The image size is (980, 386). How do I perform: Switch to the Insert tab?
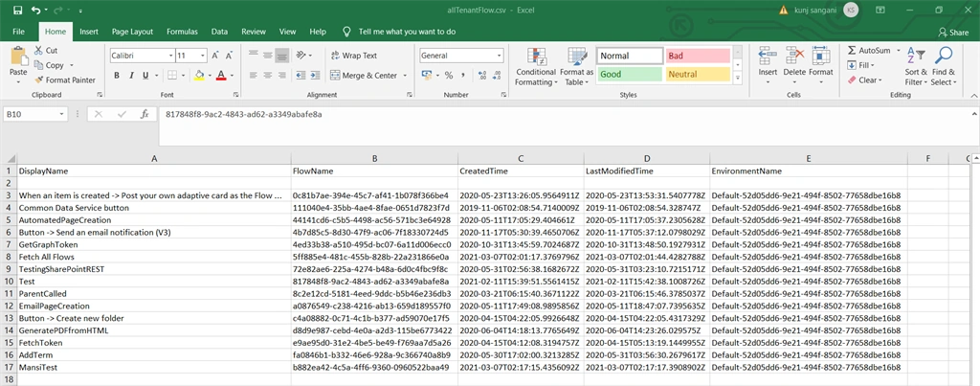coord(89,32)
